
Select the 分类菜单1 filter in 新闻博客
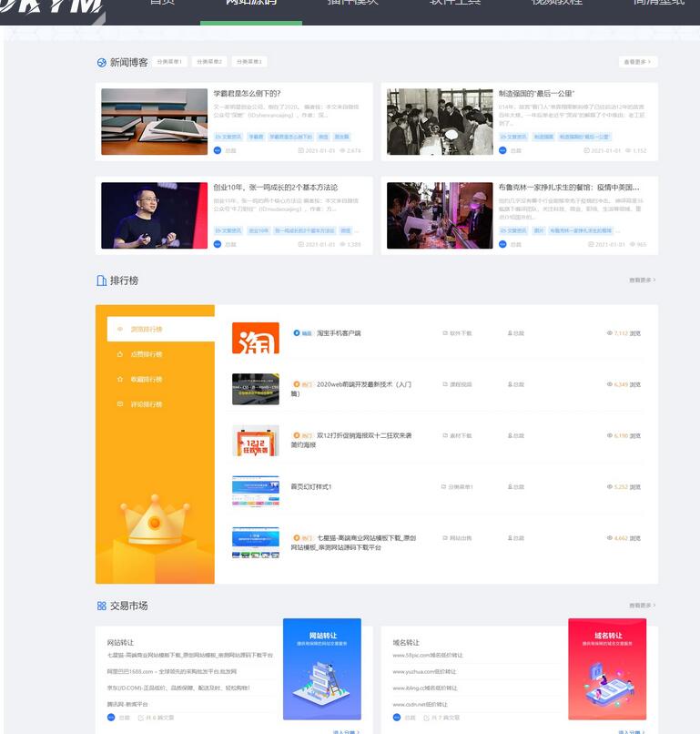tap(169, 62)
